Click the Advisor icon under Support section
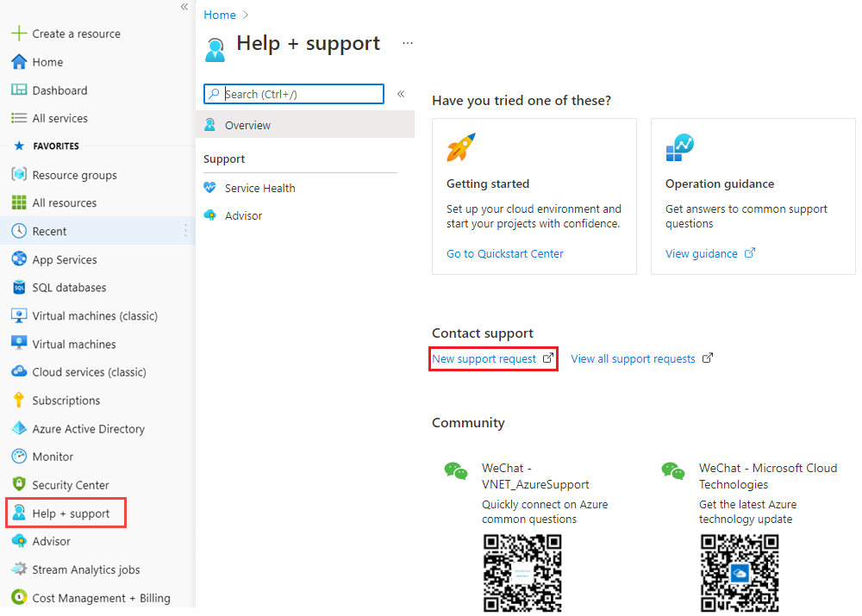The height and width of the screenshot is (616, 862). [209, 215]
